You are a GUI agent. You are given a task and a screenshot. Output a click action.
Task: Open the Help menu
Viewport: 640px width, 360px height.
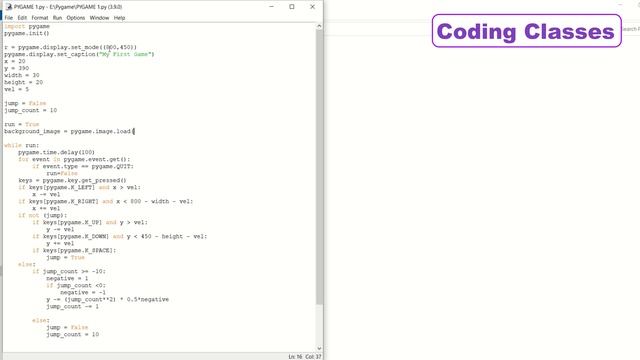pyautogui.click(x=119, y=18)
